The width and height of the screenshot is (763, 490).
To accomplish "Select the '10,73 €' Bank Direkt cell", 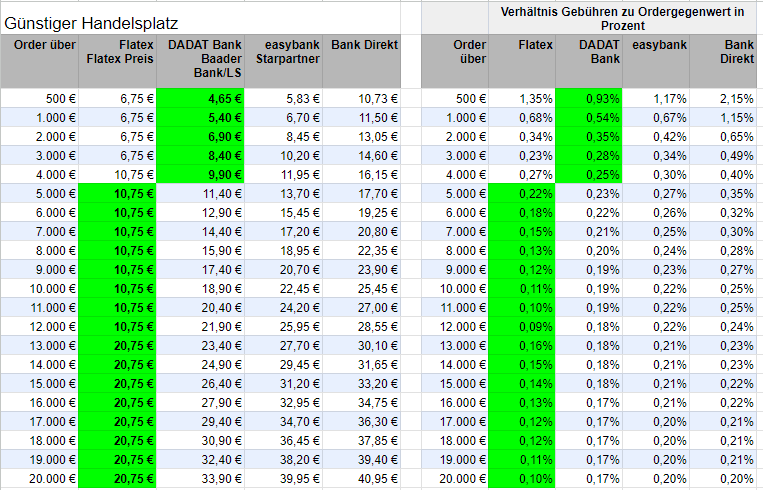I will click(x=362, y=99).
